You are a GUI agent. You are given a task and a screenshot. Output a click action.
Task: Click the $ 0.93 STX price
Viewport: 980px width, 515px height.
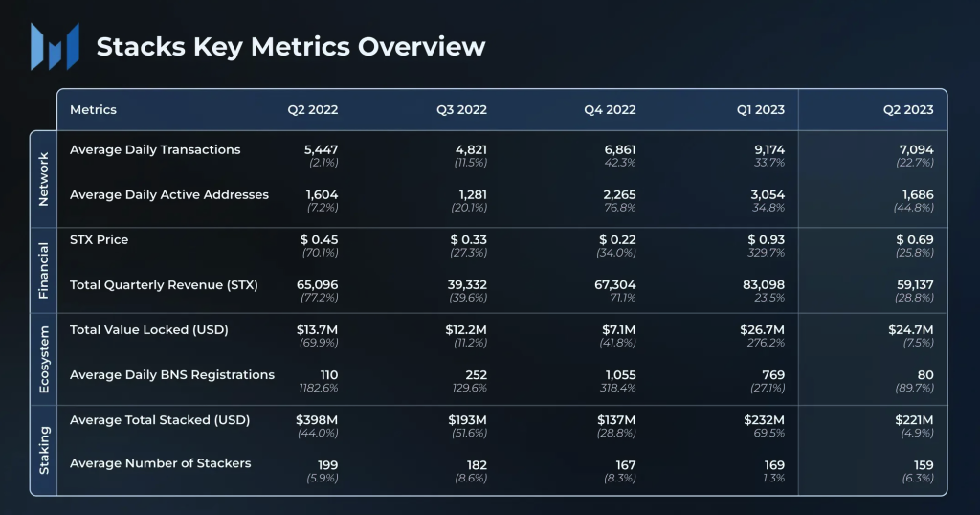tap(766, 240)
